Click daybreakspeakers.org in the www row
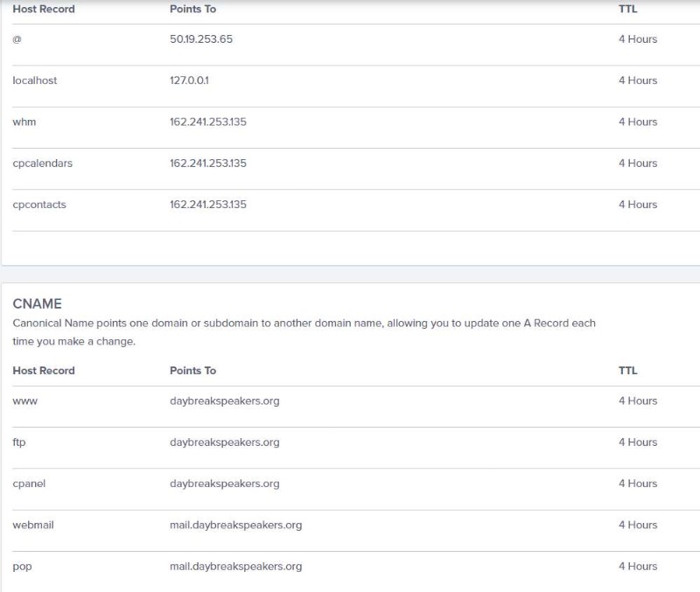The height and width of the screenshot is (592, 700). pyautogui.click(x=225, y=401)
